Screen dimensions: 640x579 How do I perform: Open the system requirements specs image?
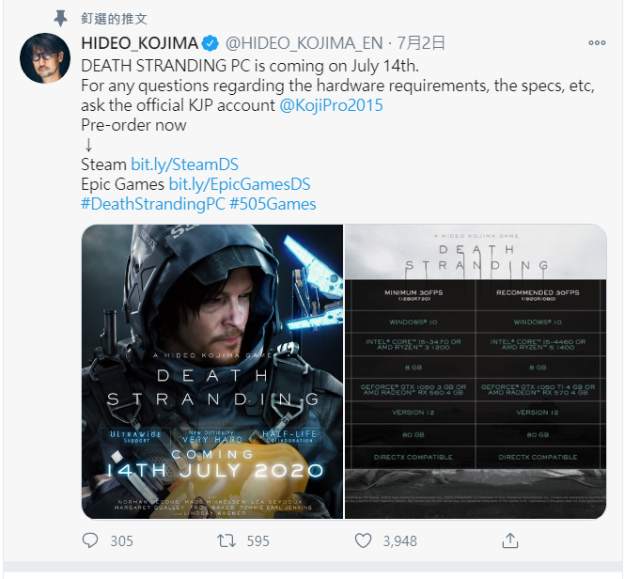click(x=475, y=371)
